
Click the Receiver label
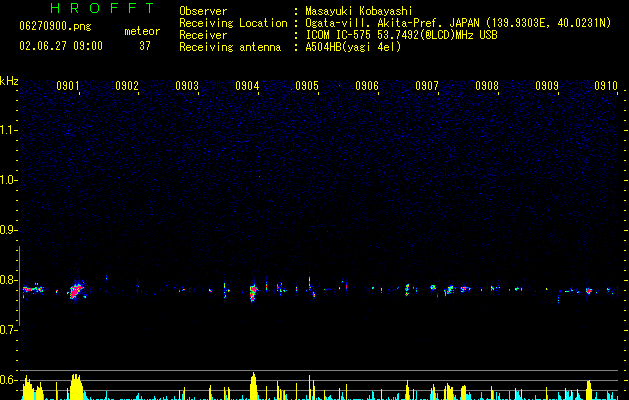pos(203,35)
